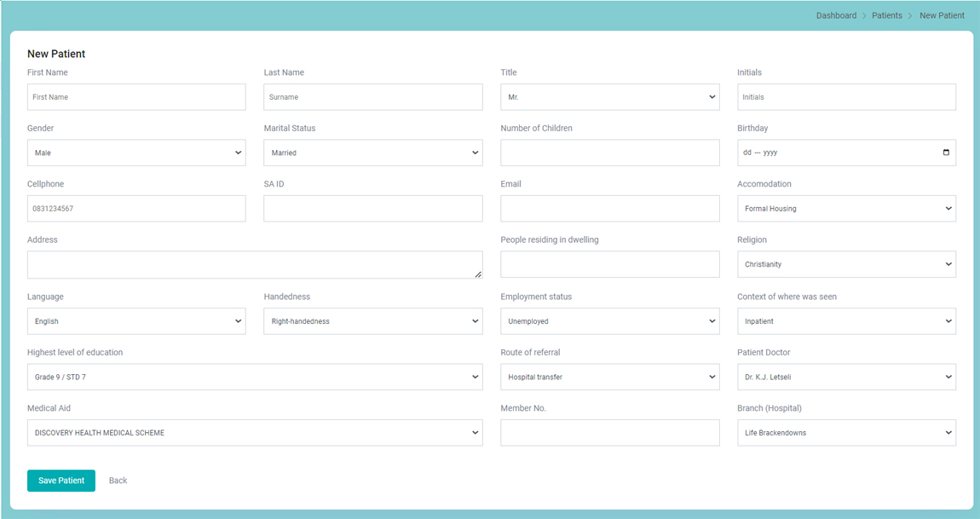Image resolution: width=980 pixels, height=519 pixels.
Task: Expand the Employment status dropdown
Action: click(x=609, y=321)
